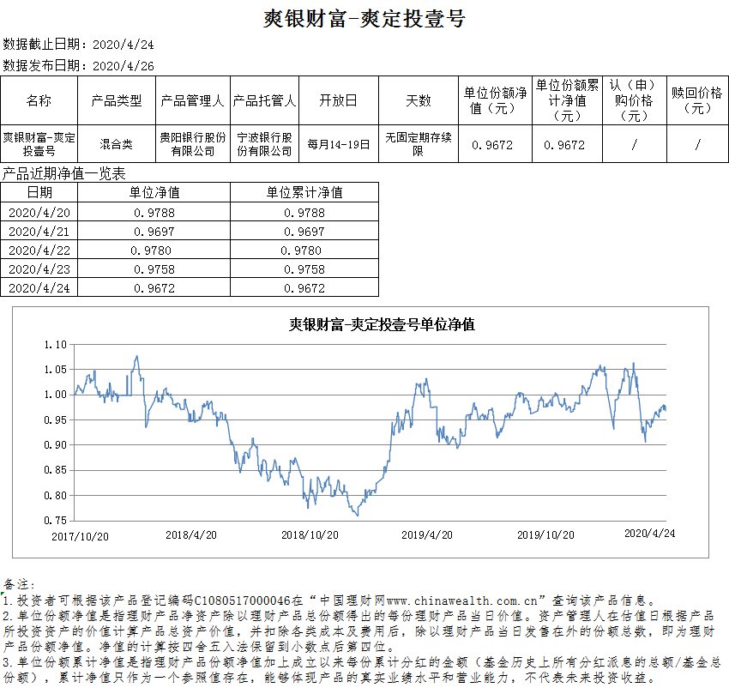Select the 无固定期存续限 cell
729x700 pixels.
click(419, 144)
